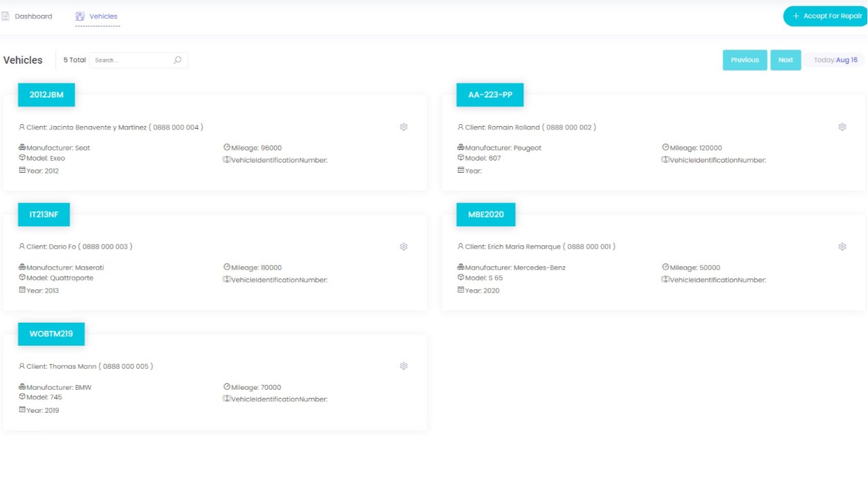The width and height of the screenshot is (868, 488).
Task: Go to the Previous page
Action: [x=745, y=60]
